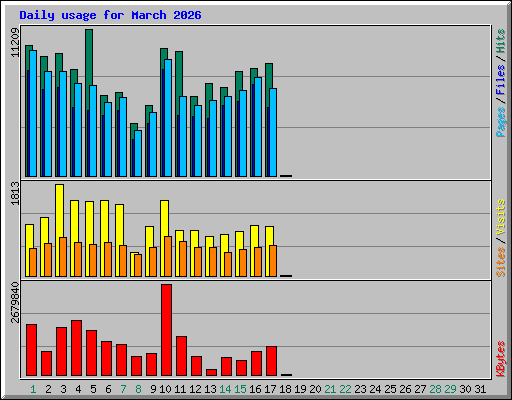Click day 31 on the x-axis

(480, 389)
